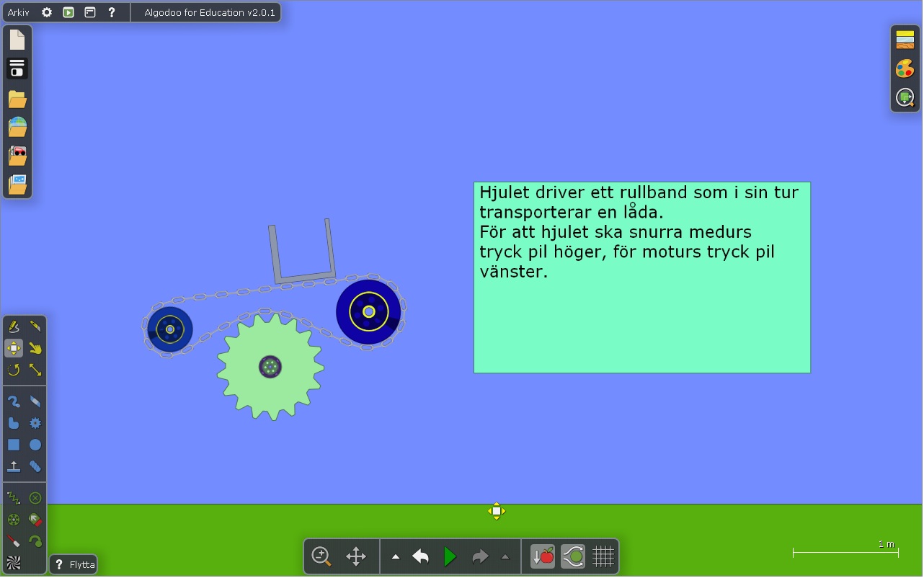Click the undo arrow button
924x578 pixels.
coord(421,557)
